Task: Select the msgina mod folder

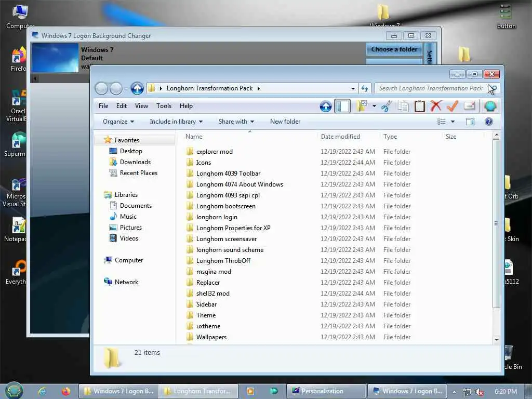Action: click(x=214, y=271)
